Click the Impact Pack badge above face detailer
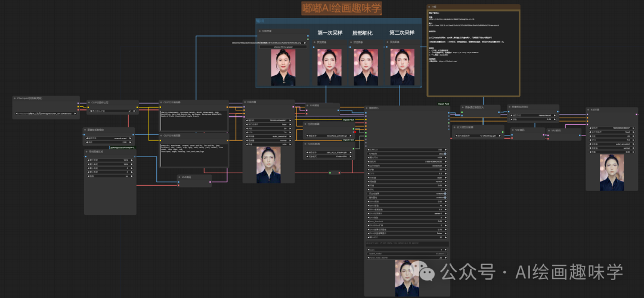The width and height of the screenshot is (644, 298). tap(444, 104)
